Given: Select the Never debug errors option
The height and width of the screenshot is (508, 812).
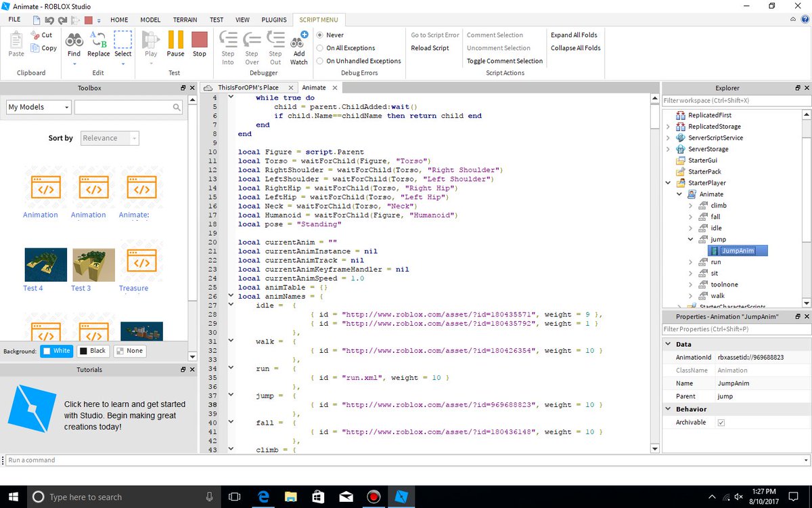Looking at the screenshot, I should [319, 35].
